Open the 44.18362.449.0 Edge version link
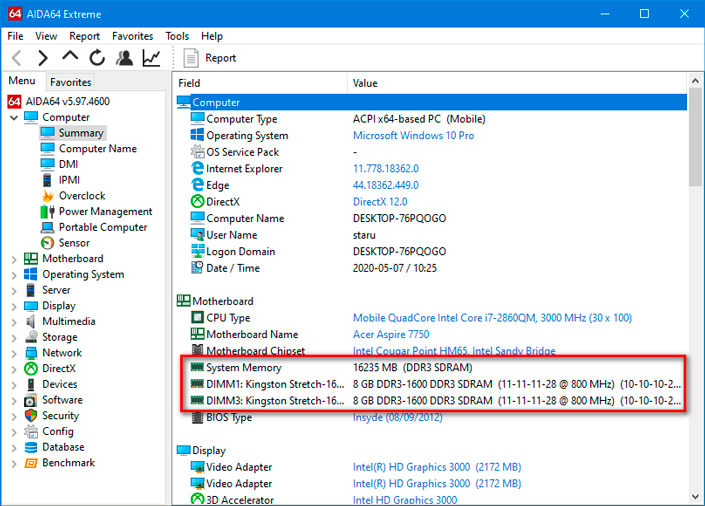 click(x=386, y=185)
